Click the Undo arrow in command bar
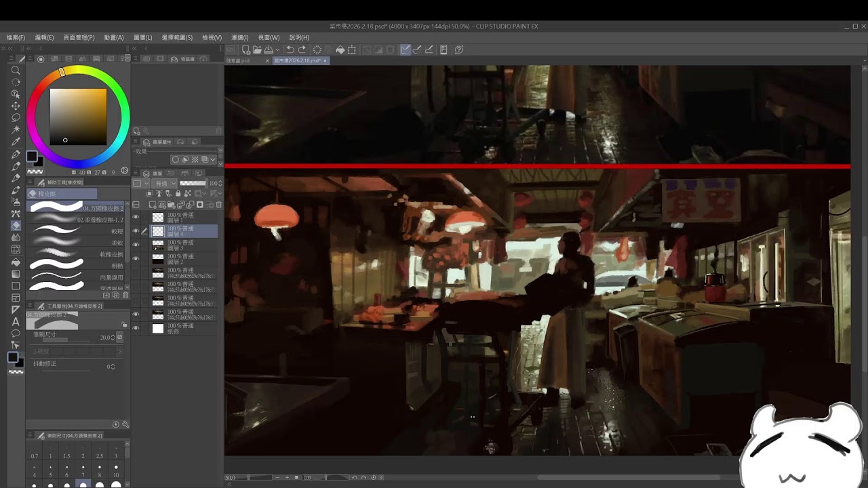 click(x=290, y=49)
